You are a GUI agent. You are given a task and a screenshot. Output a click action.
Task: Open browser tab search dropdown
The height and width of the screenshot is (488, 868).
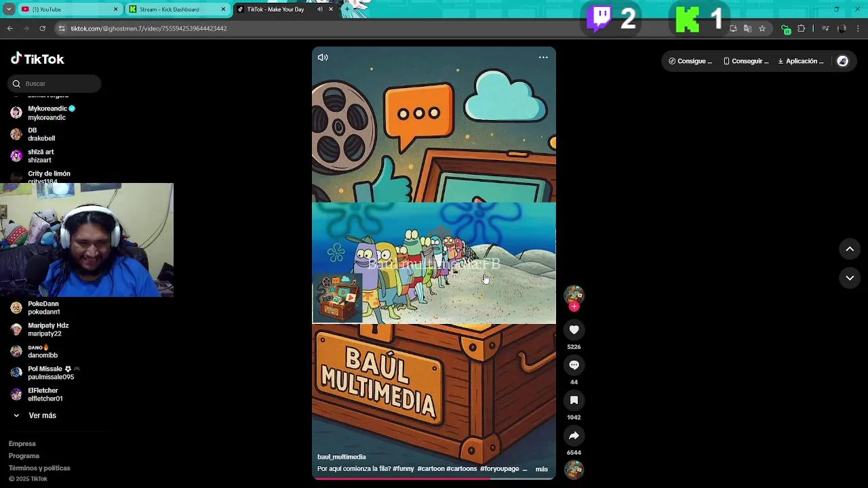pos(9,9)
